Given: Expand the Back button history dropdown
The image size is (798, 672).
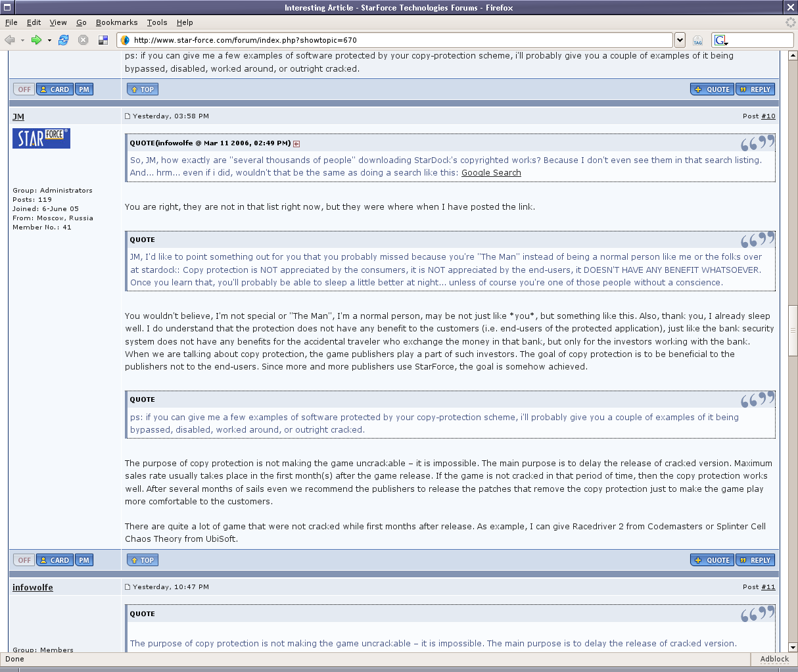Looking at the screenshot, I should tap(22, 41).
